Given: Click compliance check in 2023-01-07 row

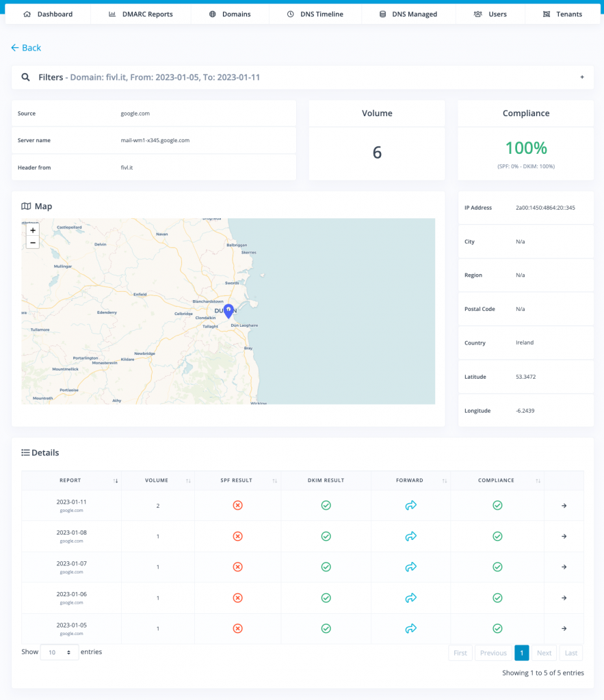Looking at the screenshot, I should (x=497, y=567).
